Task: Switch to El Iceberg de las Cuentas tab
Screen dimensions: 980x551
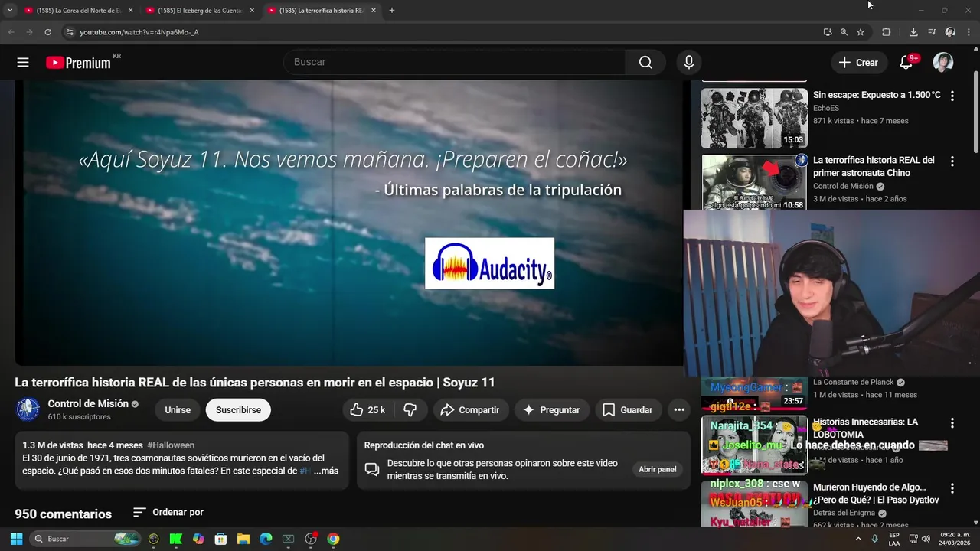Action: pos(200,11)
